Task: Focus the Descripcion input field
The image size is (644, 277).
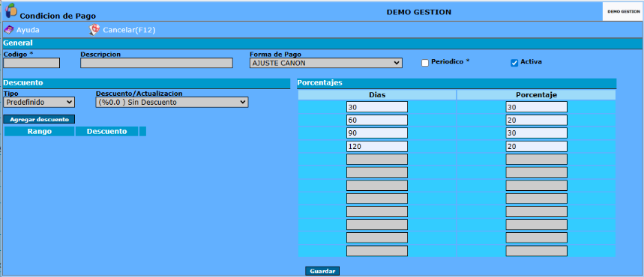Action: pyautogui.click(x=157, y=63)
